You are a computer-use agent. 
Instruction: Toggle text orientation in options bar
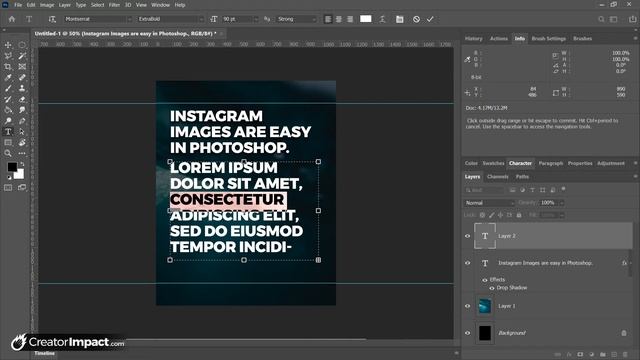(x=52, y=19)
